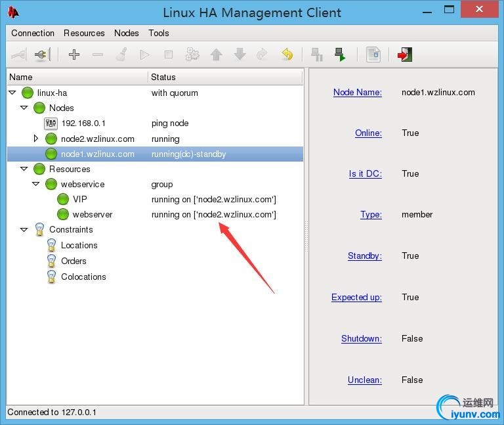Click the pane splitter handle
This screenshot has height=425, width=504.
click(x=306, y=236)
